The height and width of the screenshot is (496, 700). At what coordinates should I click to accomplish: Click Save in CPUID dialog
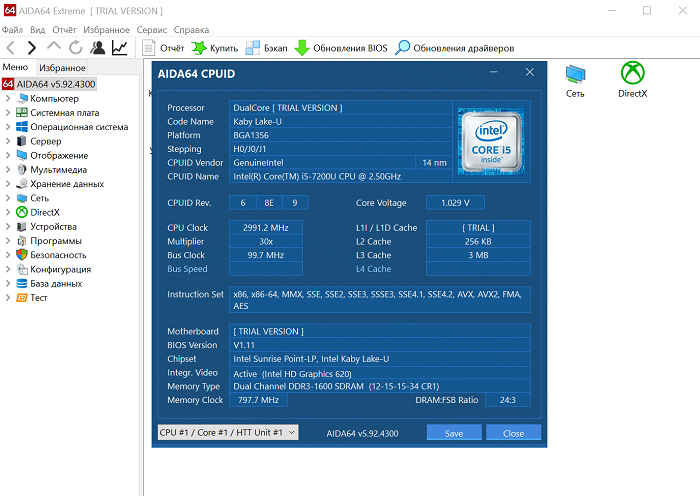(x=454, y=433)
